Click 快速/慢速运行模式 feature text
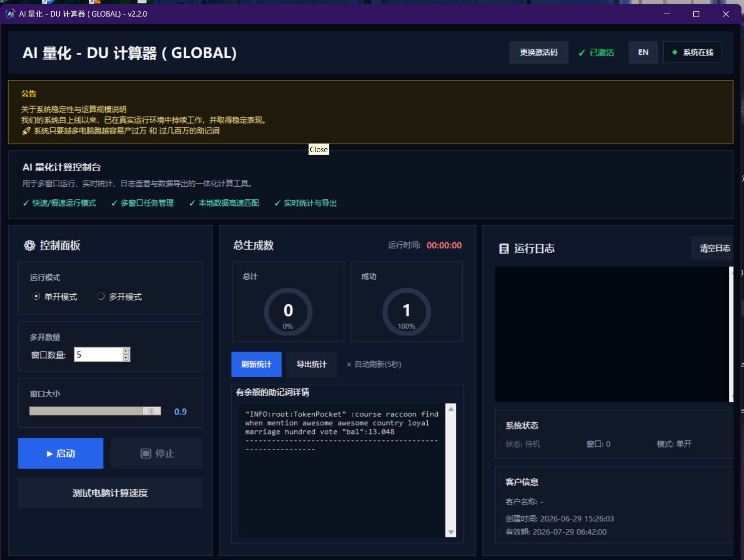Viewport: 744px width, 560px height. tap(59, 203)
